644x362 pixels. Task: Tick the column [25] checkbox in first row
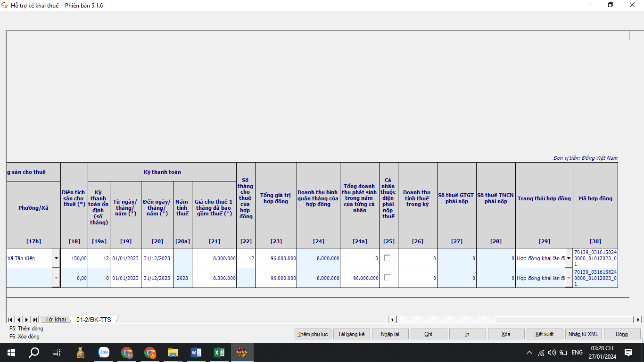388,258
